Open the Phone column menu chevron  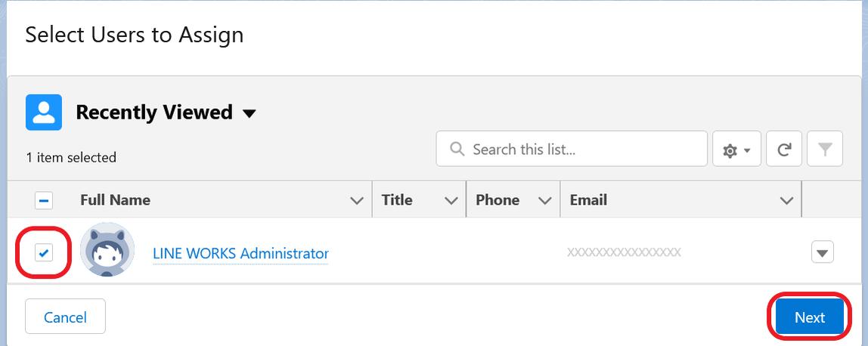545,200
